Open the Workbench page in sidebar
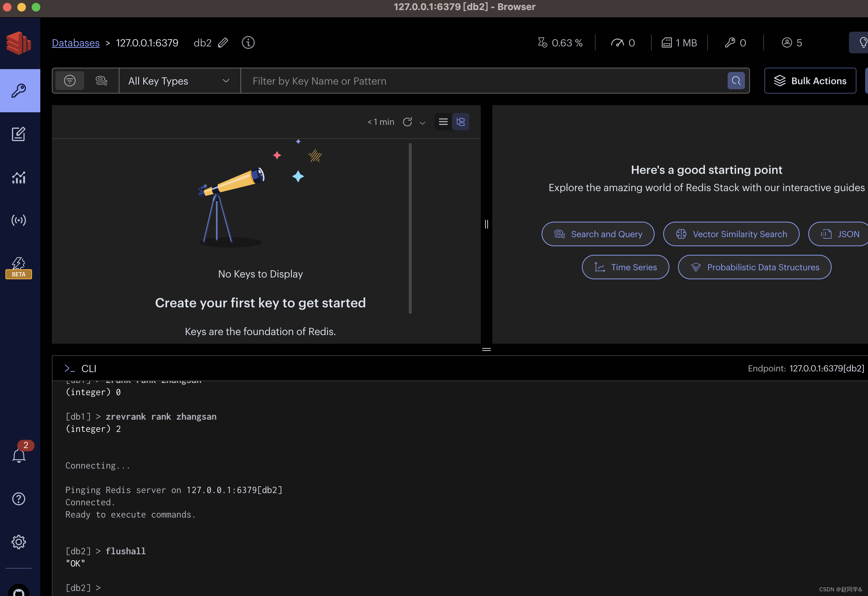This screenshot has width=868, height=596. [x=18, y=134]
